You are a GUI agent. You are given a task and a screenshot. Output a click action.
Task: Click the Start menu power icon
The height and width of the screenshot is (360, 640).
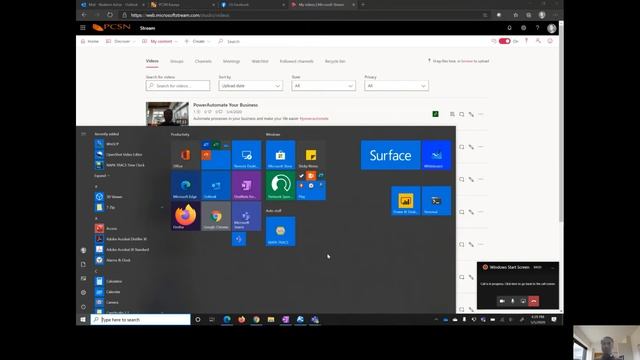(83, 307)
